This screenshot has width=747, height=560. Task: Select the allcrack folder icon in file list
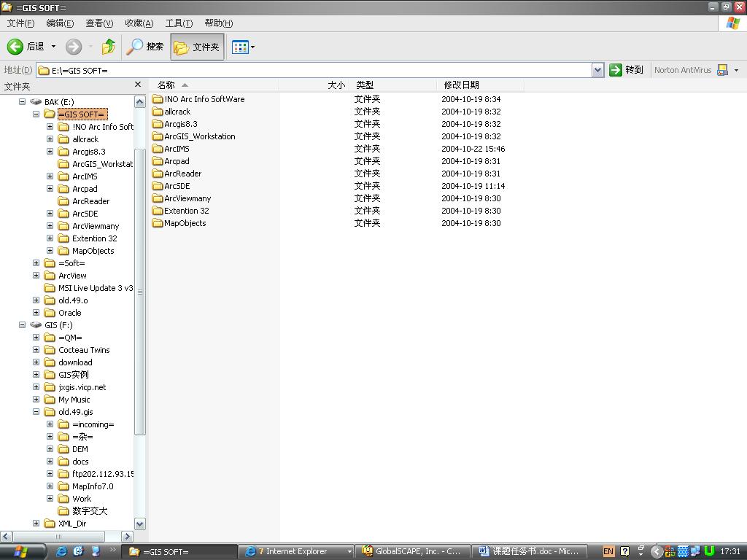(158, 112)
